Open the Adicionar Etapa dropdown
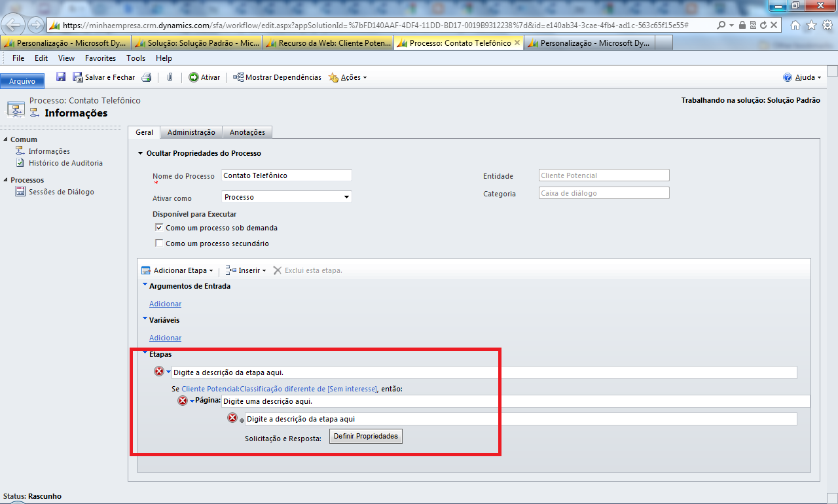The height and width of the screenshot is (504, 838). (177, 270)
